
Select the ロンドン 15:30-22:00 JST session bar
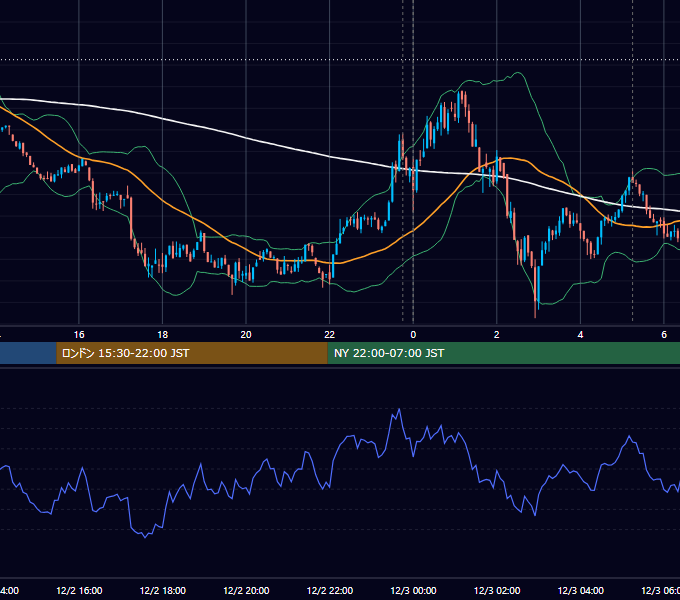[192, 353]
